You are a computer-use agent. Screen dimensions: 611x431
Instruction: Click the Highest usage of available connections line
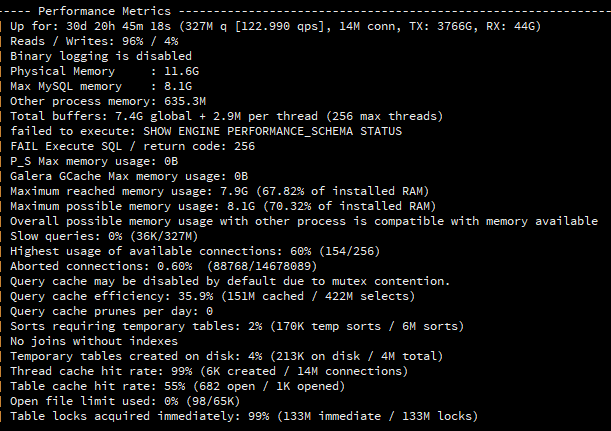click(x=195, y=251)
